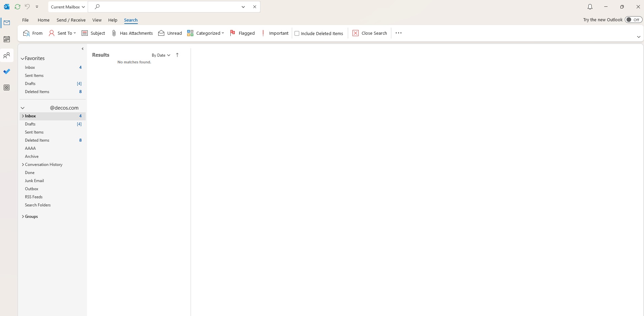Filter results by Flagged messages
Viewport: 644px width, 316px height.
[242, 33]
